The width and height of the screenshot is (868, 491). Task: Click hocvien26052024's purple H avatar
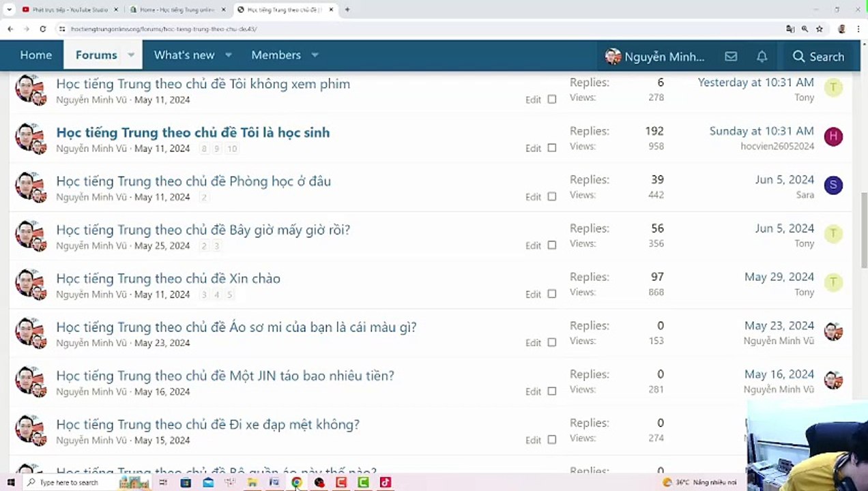[833, 136]
